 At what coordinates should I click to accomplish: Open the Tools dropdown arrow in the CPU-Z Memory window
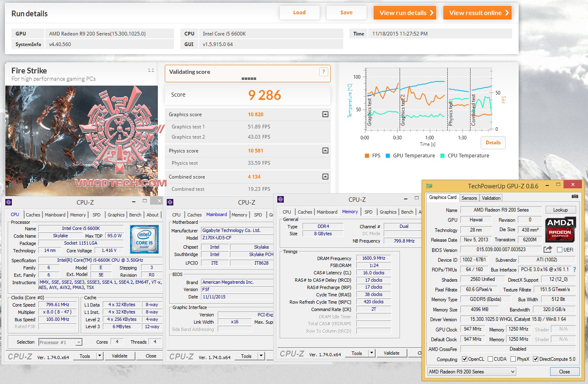pos(371,353)
